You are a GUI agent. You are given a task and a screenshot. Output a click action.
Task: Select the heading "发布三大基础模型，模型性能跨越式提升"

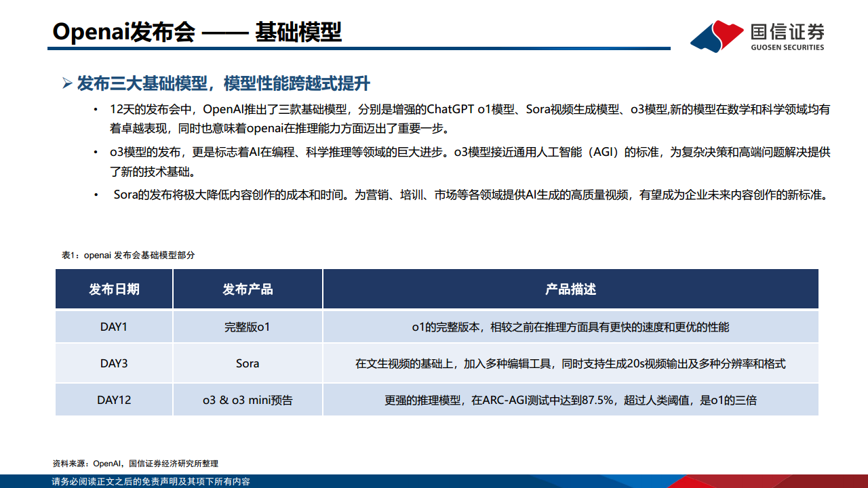[223, 83]
